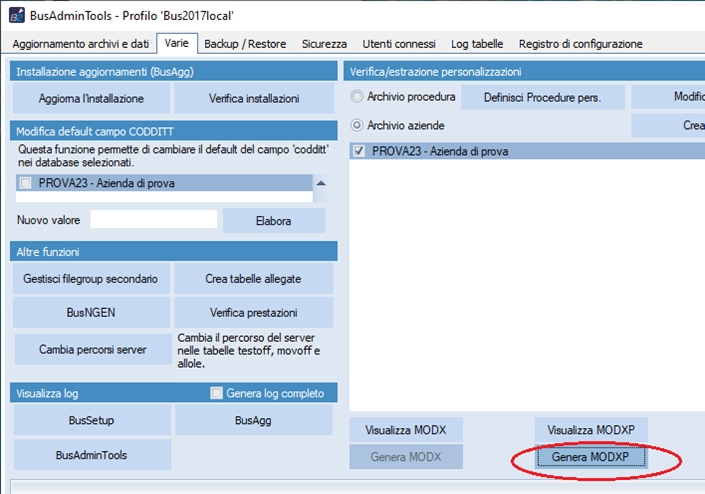Click Definisci Procedure pers. button
The image size is (705, 494).
coord(543,98)
